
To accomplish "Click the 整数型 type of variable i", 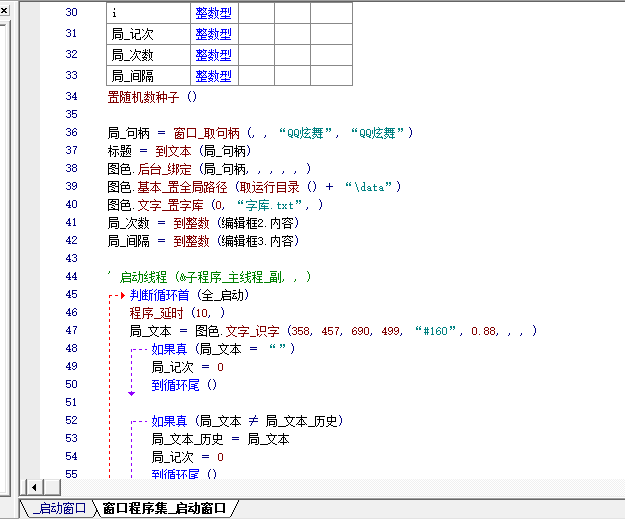I will 213,12.
